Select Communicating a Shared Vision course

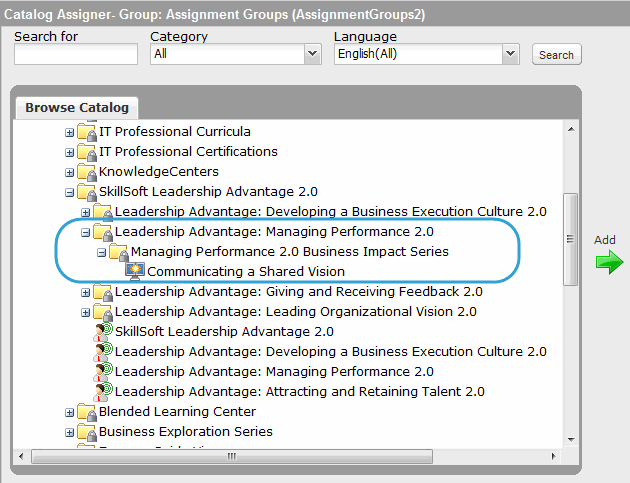click(246, 272)
